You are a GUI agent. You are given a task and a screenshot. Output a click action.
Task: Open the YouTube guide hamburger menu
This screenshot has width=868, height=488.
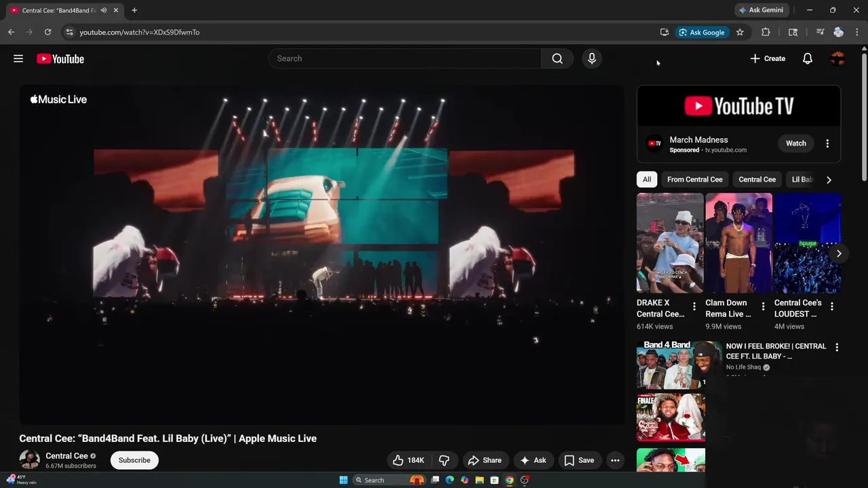(18, 59)
